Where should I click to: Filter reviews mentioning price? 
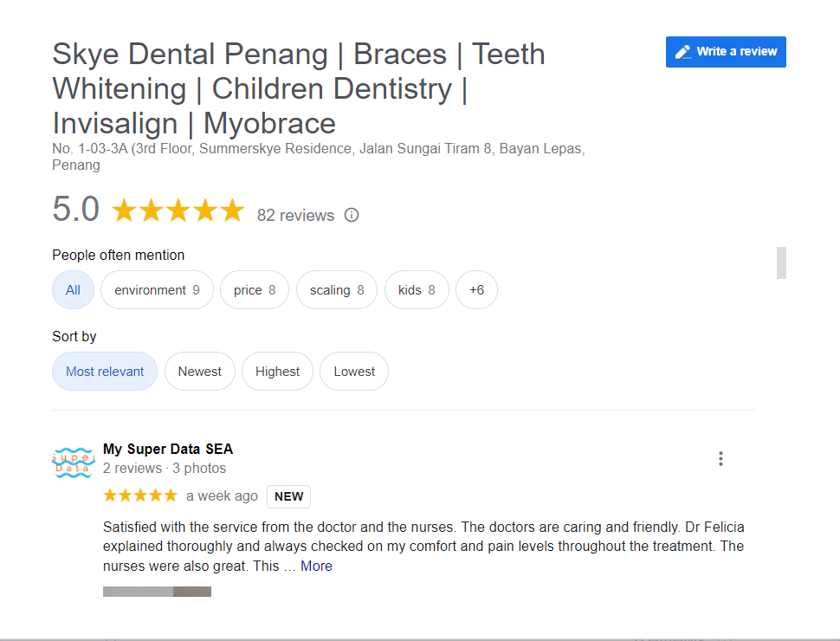pyautogui.click(x=255, y=290)
